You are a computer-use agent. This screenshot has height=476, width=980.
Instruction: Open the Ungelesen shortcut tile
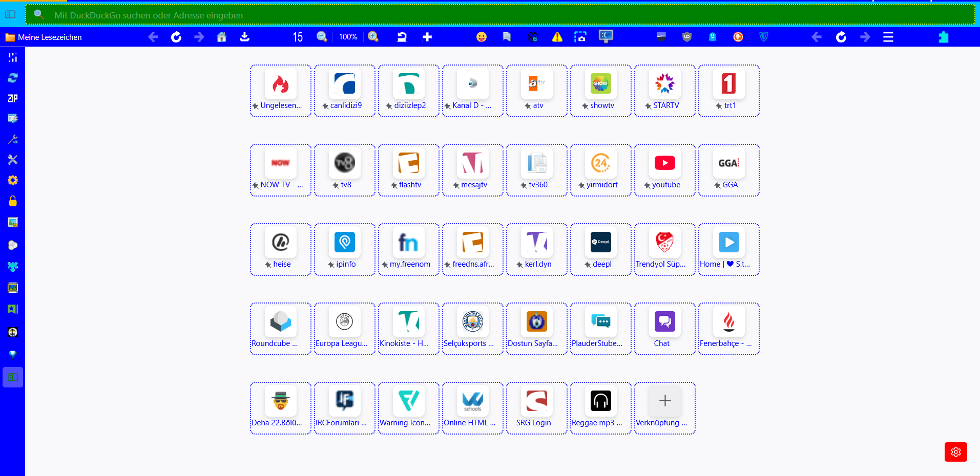pos(281,91)
